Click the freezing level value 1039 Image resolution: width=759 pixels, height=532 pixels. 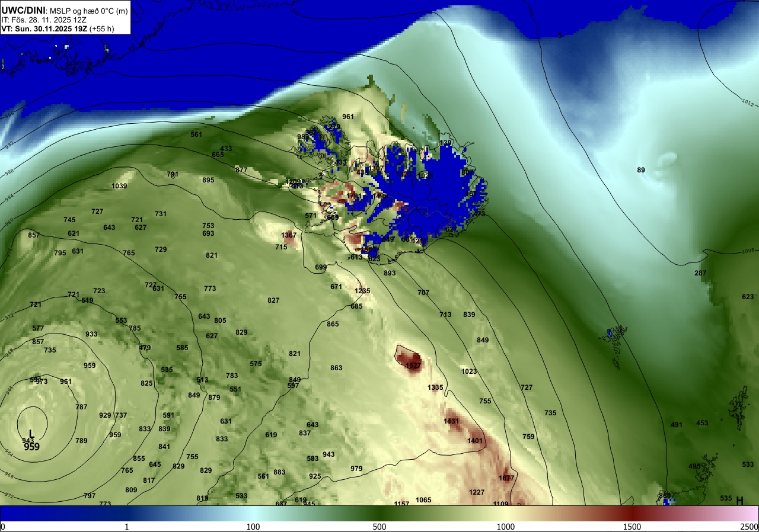click(x=119, y=186)
